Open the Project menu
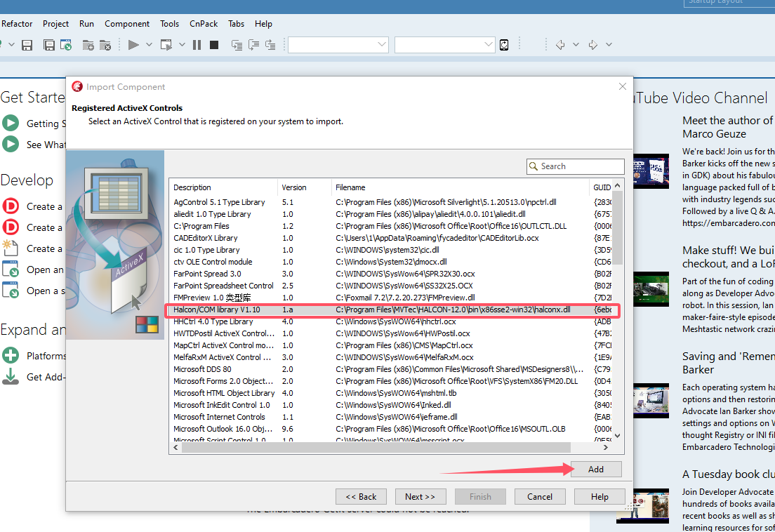This screenshot has width=775, height=532. 56,24
